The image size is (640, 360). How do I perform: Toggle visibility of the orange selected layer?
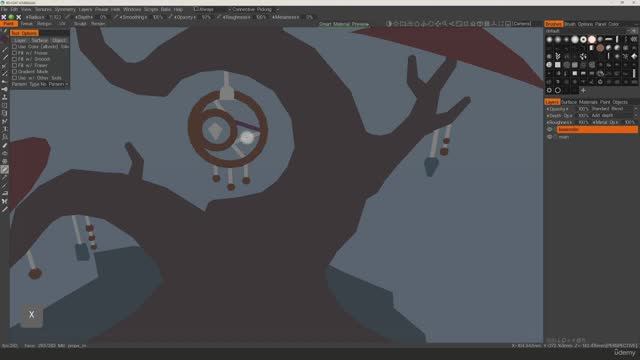click(549, 130)
